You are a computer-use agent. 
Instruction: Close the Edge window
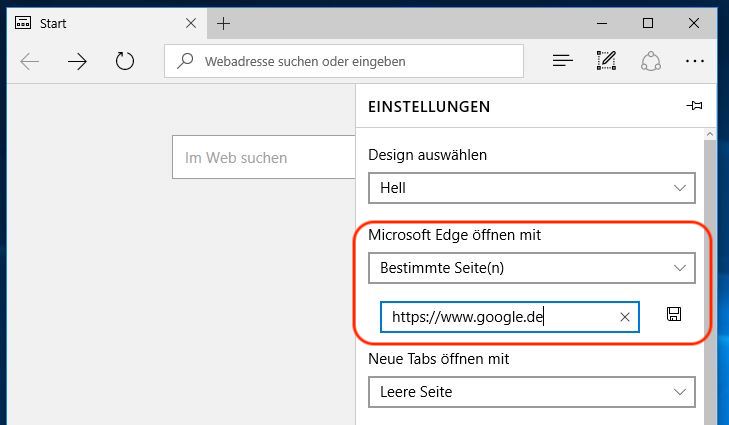pyautogui.click(x=694, y=23)
